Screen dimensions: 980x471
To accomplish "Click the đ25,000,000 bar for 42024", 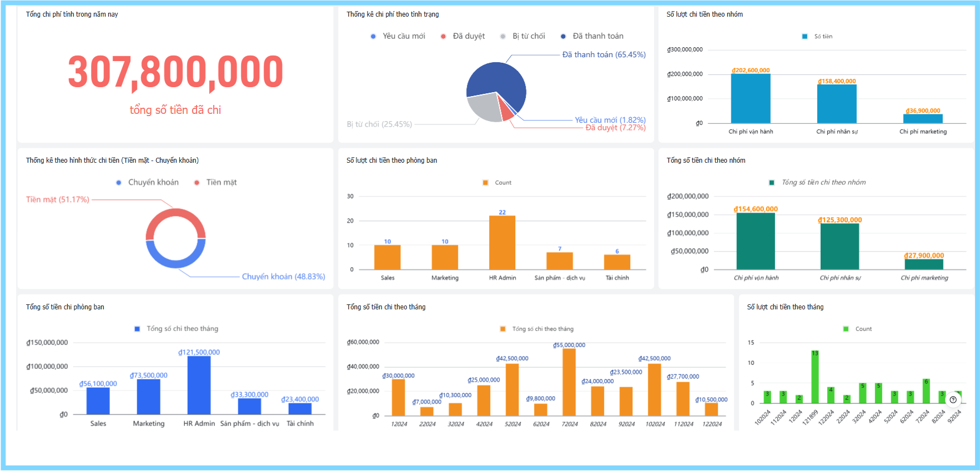I will pyautogui.click(x=484, y=400).
